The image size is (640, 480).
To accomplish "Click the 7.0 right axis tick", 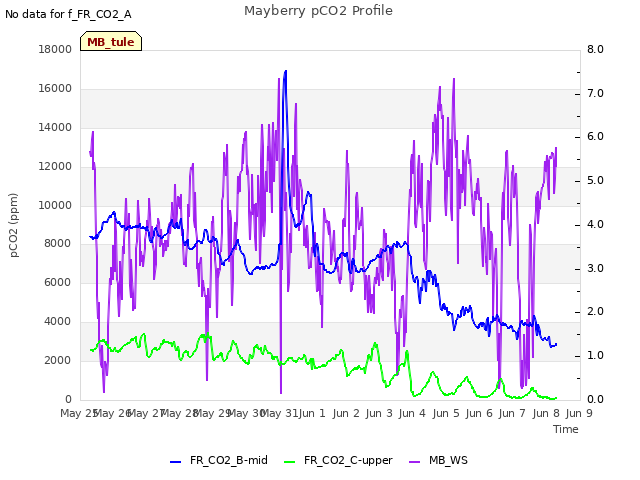I will click(596, 93).
